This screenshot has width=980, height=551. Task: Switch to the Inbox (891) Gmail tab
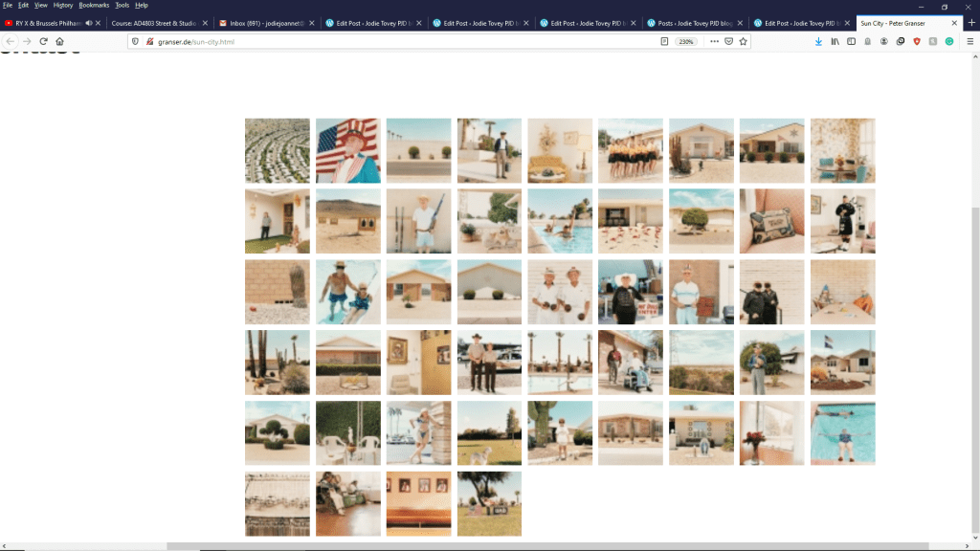click(258, 23)
